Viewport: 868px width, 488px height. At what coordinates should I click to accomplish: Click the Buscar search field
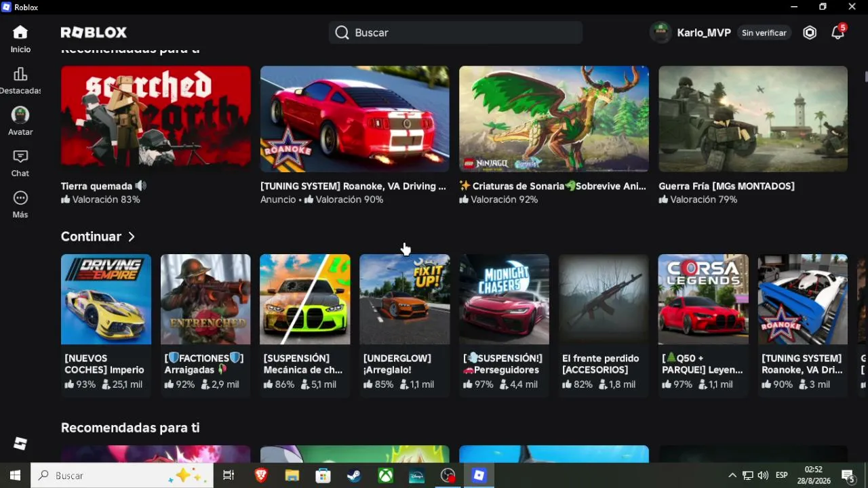(x=456, y=33)
